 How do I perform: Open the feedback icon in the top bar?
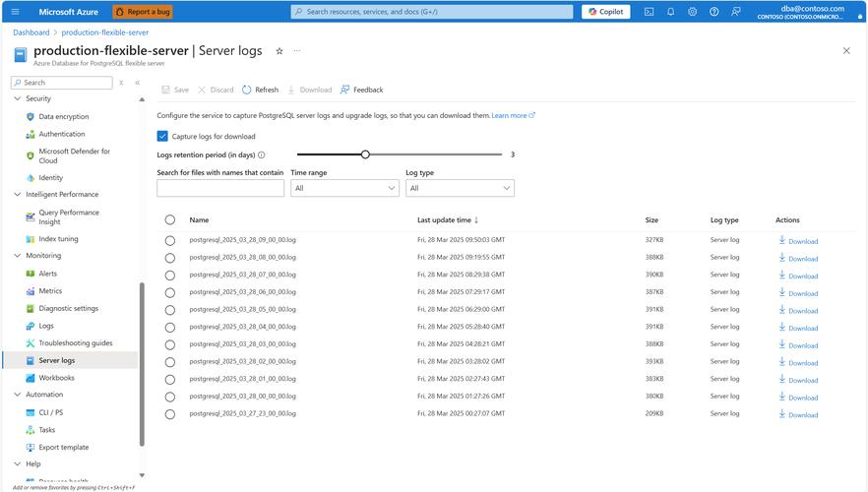(x=736, y=12)
